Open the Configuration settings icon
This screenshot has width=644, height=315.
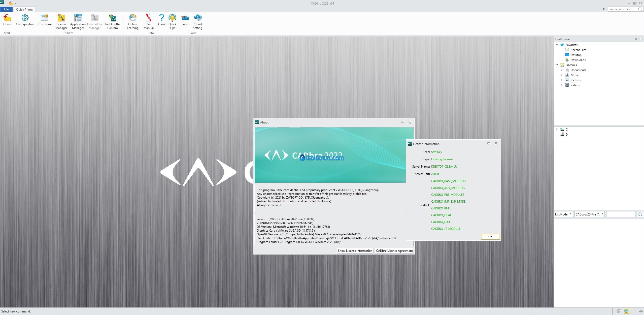[x=25, y=18]
